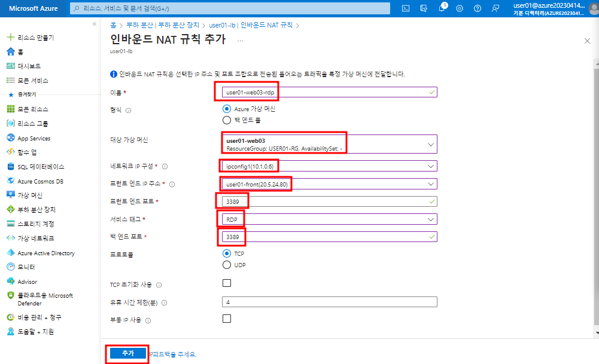
Task: Select the UDP protocol radio button
Action: coord(227,265)
